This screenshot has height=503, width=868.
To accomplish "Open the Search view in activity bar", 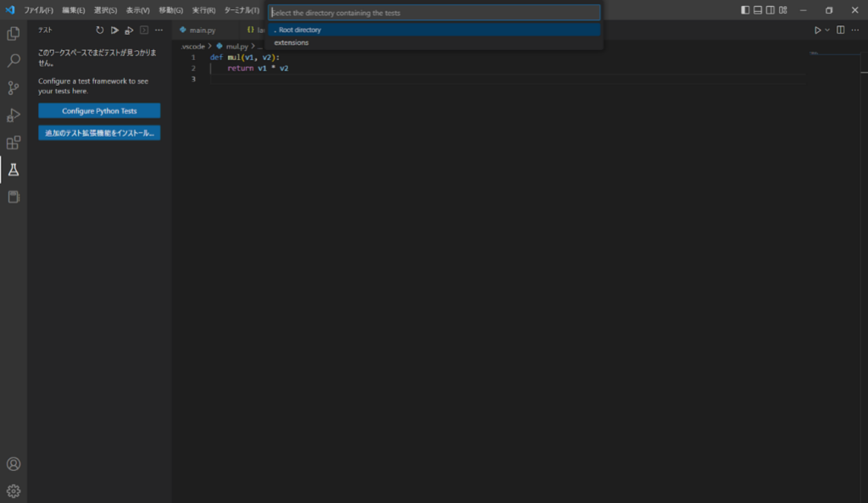I will pos(14,61).
